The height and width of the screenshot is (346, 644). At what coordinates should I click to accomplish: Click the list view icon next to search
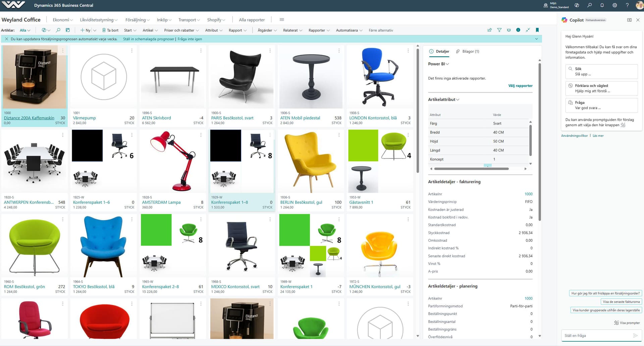pos(68,30)
